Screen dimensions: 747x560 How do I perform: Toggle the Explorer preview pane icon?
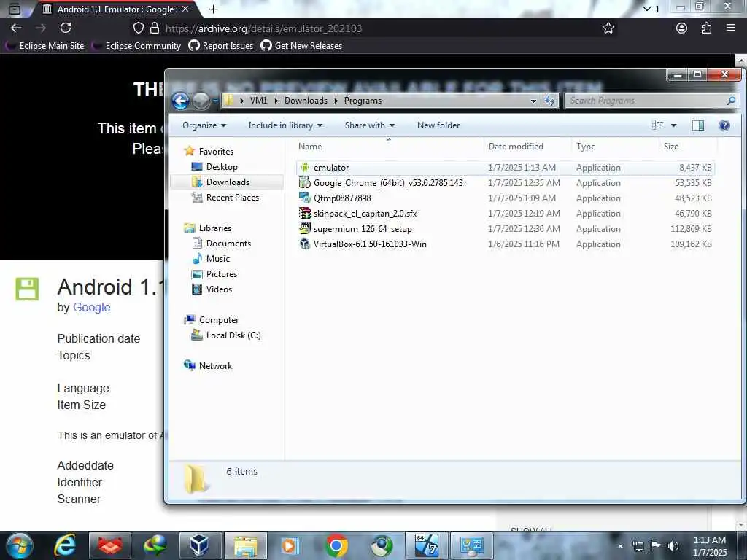(698, 125)
